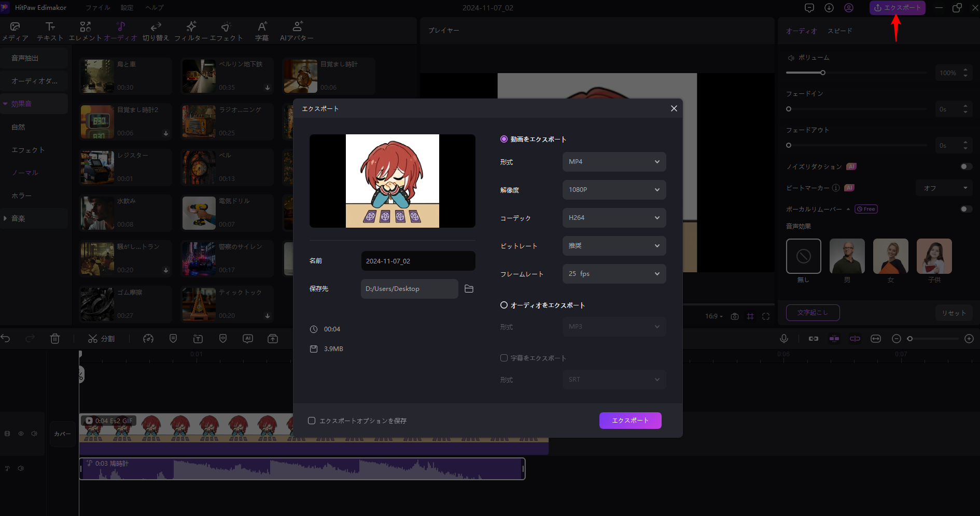Open the フレームレート 25 fps dropdown

click(x=614, y=274)
